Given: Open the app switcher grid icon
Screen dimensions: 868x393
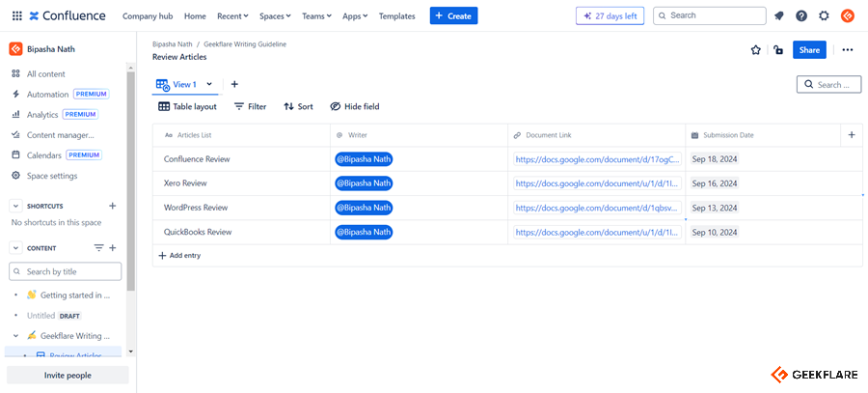Looking at the screenshot, I should point(16,16).
